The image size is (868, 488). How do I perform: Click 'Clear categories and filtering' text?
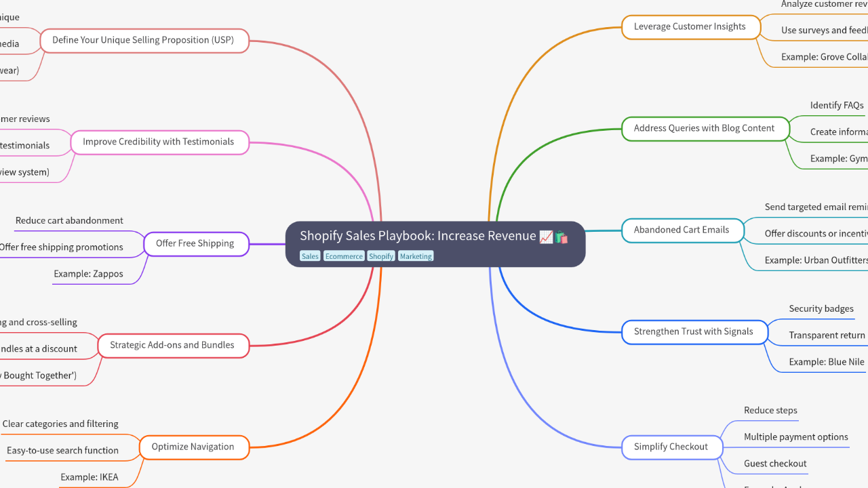click(60, 424)
